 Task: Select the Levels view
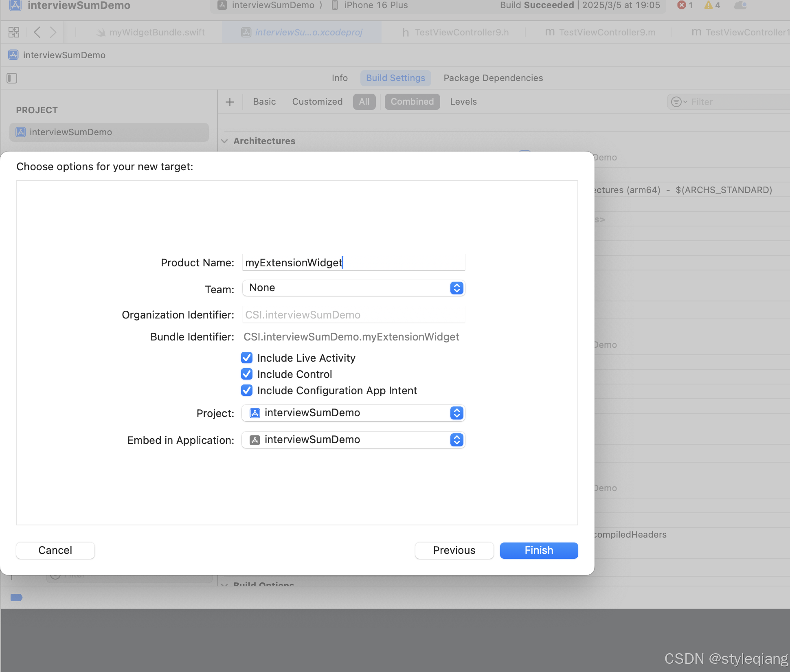tap(463, 102)
